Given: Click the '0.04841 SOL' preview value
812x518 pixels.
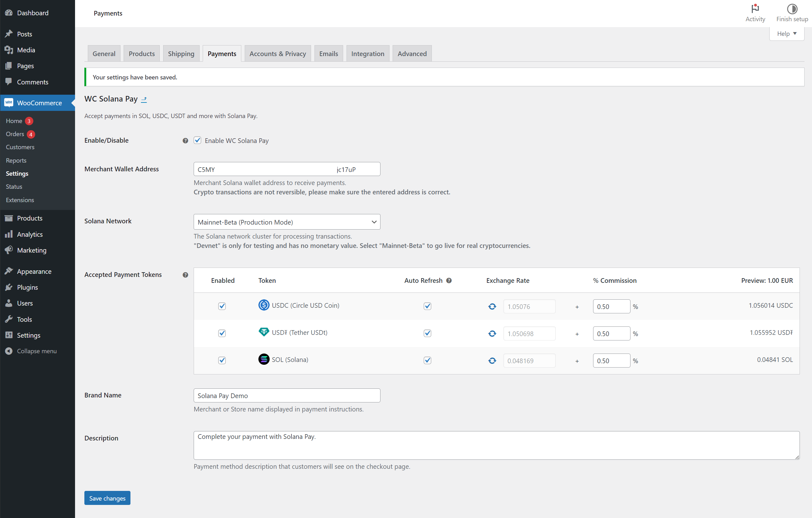Looking at the screenshot, I should [775, 359].
